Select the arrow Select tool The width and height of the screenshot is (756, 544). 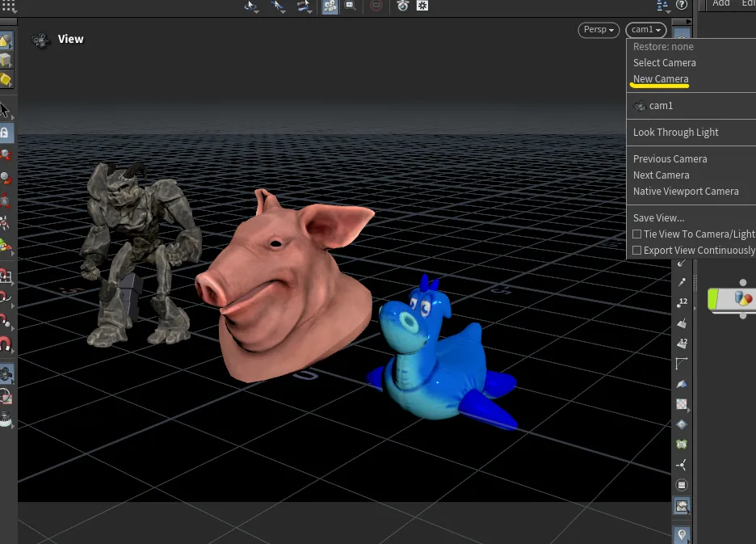pos(5,111)
